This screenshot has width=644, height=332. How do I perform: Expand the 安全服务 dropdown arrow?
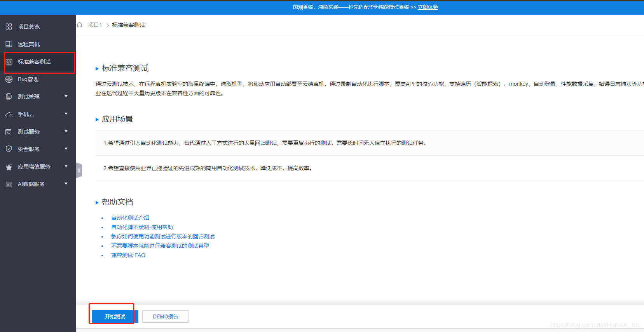pos(66,149)
